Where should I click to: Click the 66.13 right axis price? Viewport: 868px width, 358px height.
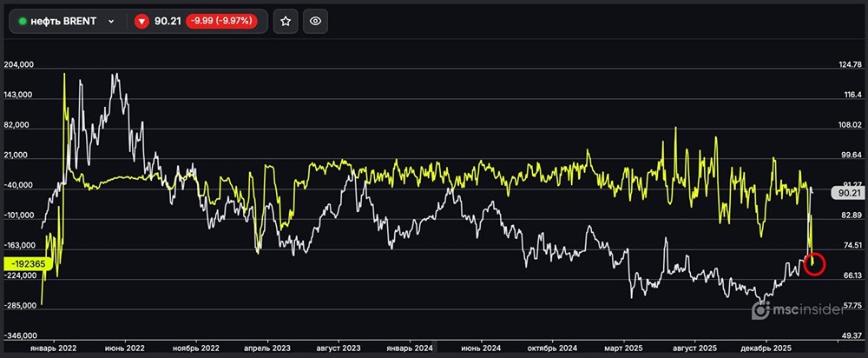click(x=851, y=275)
